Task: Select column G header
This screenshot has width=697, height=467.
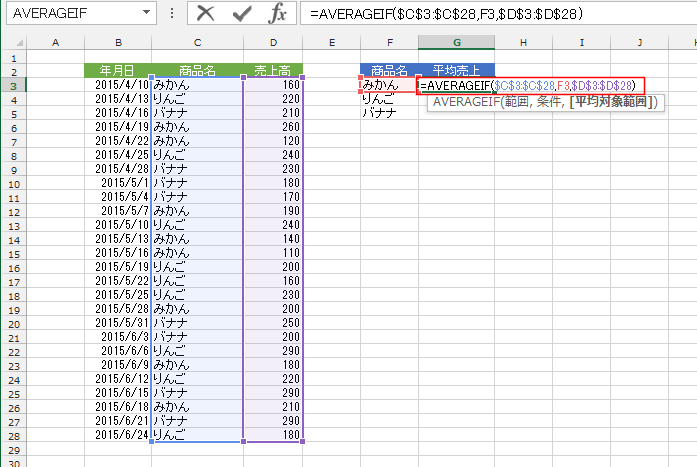Action: pyautogui.click(x=456, y=42)
